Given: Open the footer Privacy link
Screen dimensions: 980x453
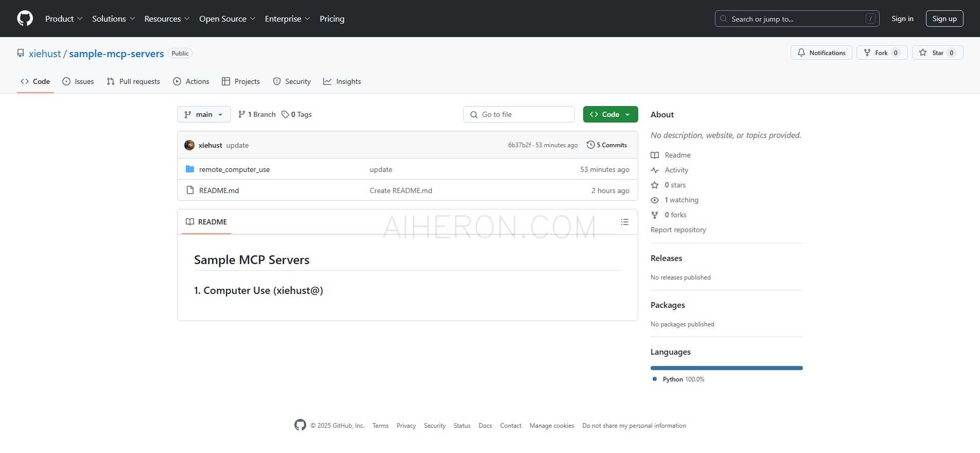Looking at the screenshot, I should tap(406, 426).
